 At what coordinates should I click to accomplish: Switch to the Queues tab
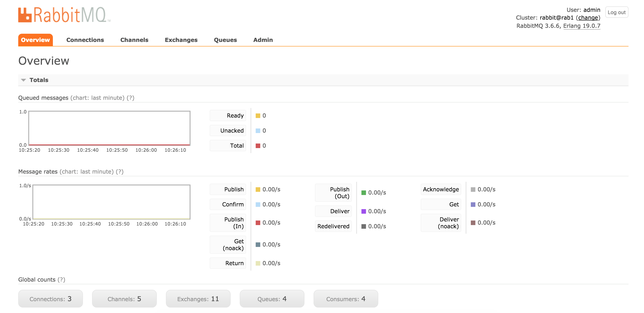click(x=225, y=40)
